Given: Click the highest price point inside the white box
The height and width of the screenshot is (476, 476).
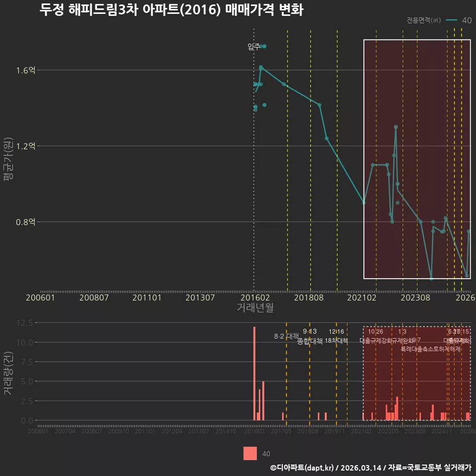Looking at the screenshot, I should click(x=396, y=127).
